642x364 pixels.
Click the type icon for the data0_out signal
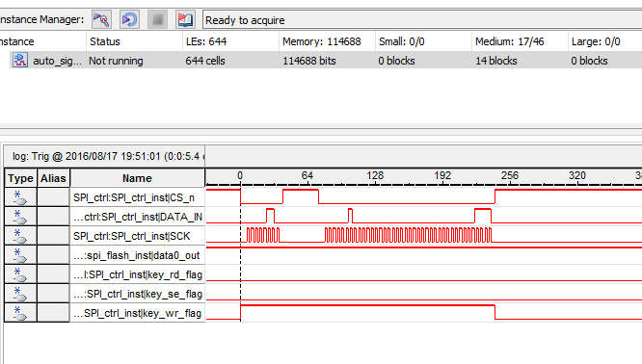[x=20, y=255]
